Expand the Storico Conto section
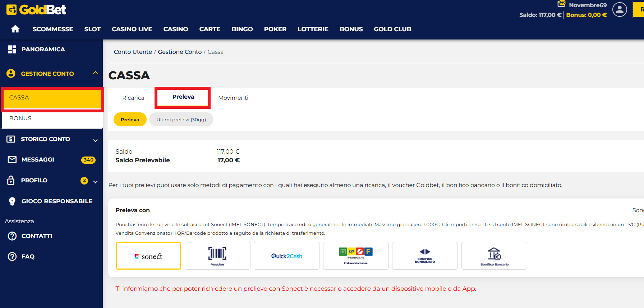The width and height of the screenshot is (644, 308). [x=95, y=140]
